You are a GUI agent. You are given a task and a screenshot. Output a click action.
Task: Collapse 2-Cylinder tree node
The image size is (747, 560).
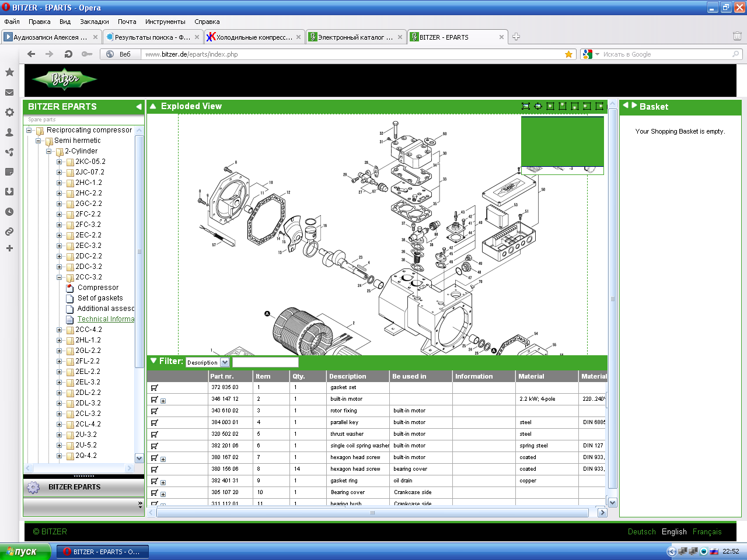tap(49, 151)
